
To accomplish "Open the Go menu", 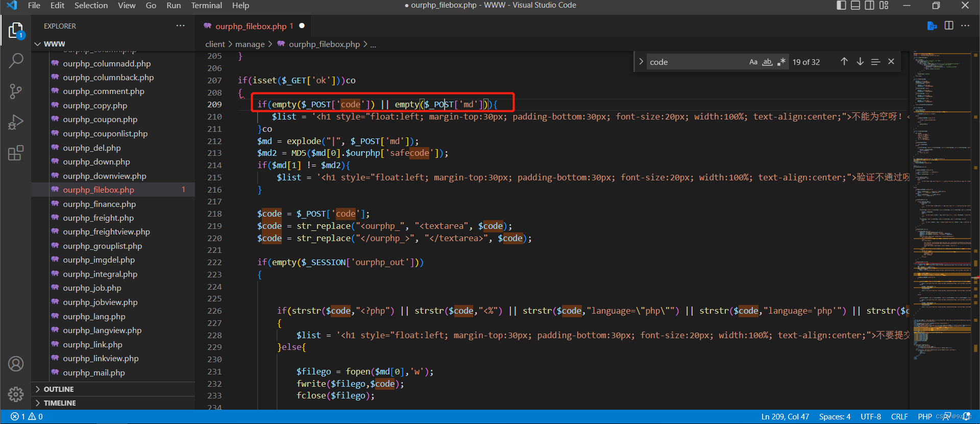I will tap(151, 5).
